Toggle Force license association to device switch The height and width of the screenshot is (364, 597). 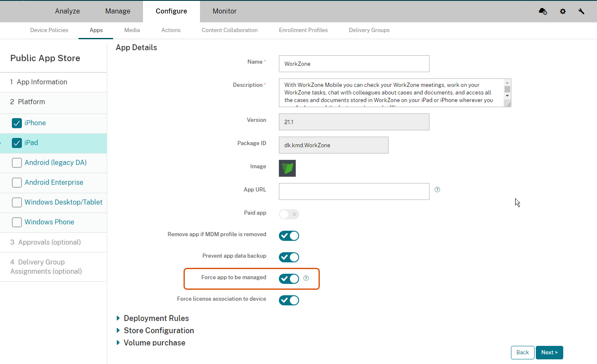(289, 300)
